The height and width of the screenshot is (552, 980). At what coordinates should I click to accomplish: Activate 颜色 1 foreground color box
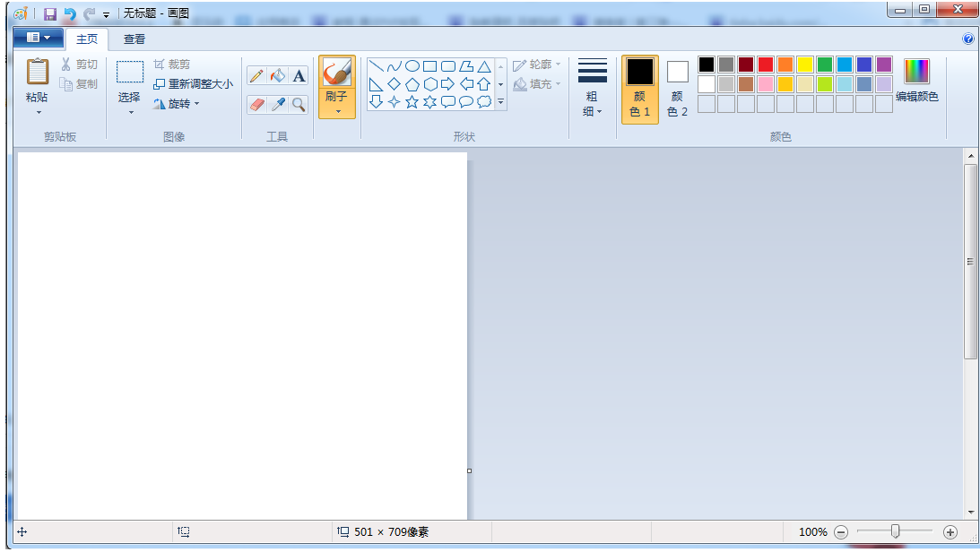[x=640, y=89]
